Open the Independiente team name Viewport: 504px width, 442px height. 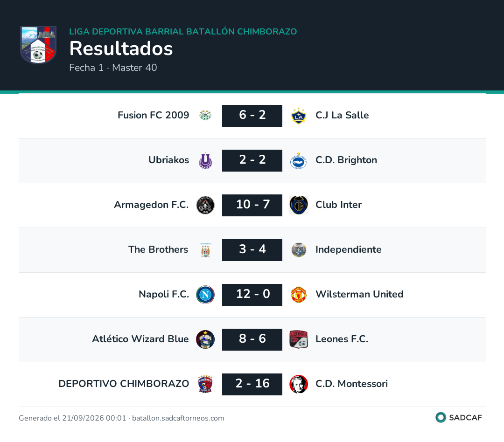[349, 249]
